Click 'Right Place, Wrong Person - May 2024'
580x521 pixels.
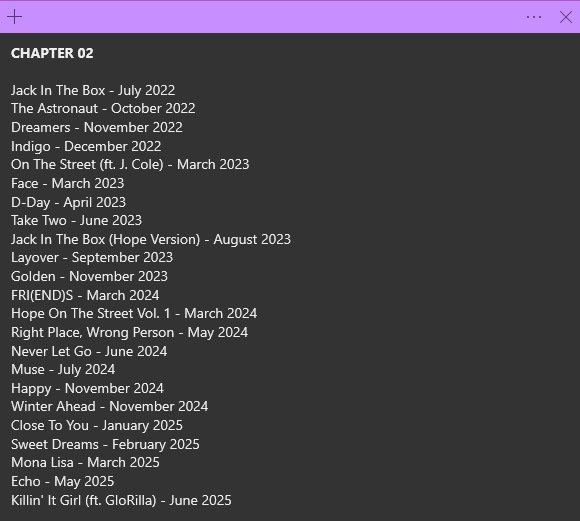click(129, 333)
